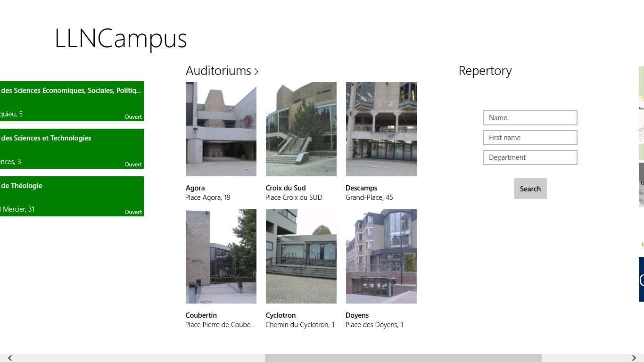Select the Cyclotron title text
This screenshot has width=644, height=362.
point(281,315)
